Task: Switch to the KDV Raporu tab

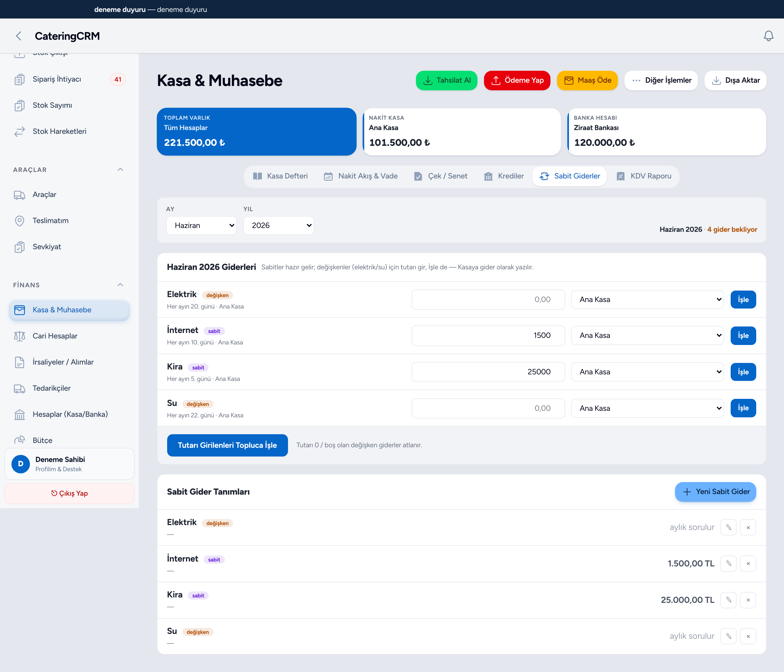Action: pos(644,176)
